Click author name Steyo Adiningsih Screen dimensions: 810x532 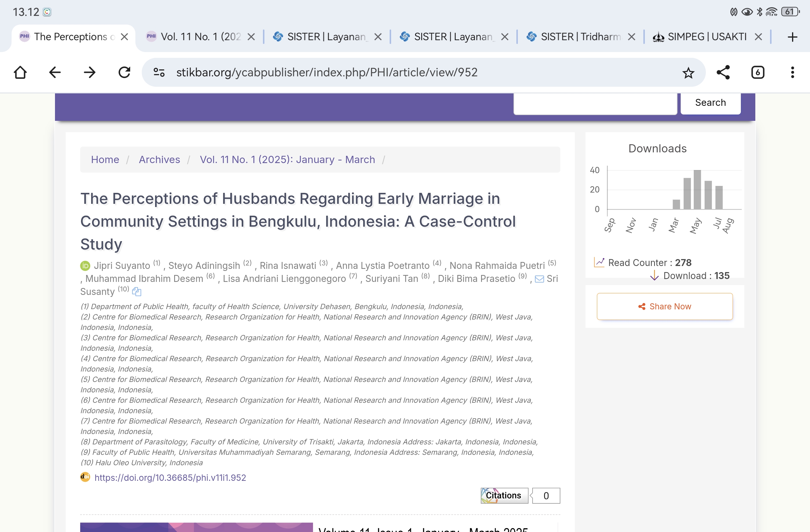point(204,266)
